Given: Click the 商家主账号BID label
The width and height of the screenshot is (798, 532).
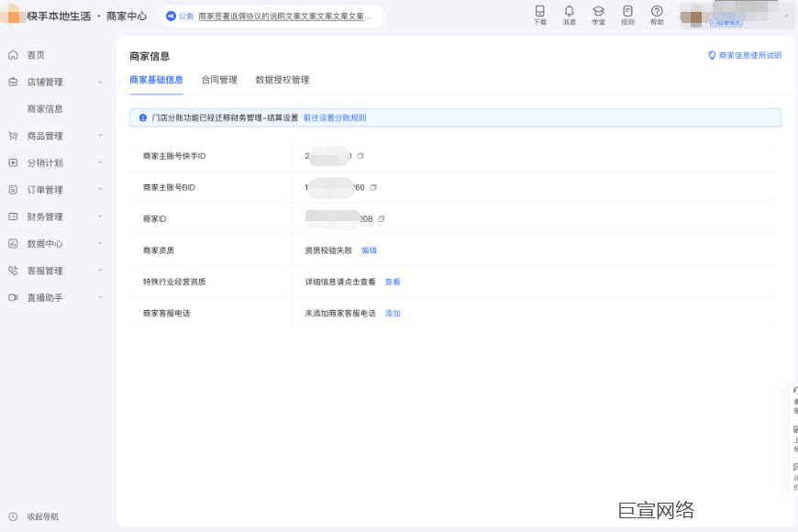Looking at the screenshot, I should (169, 187).
